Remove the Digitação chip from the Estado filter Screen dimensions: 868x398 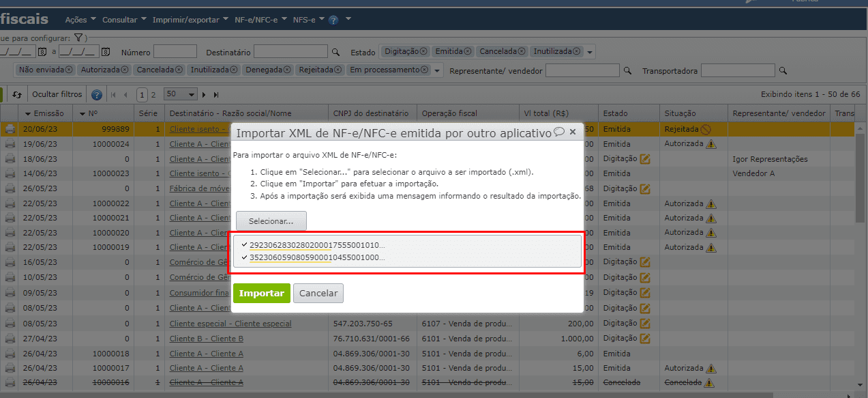[x=423, y=51]
